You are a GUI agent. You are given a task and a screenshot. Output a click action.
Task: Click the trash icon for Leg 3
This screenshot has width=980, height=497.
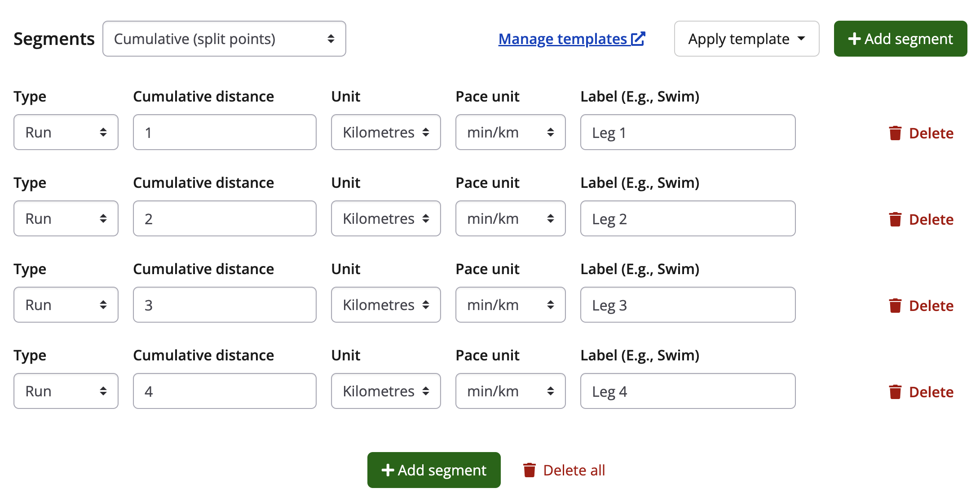895,306
